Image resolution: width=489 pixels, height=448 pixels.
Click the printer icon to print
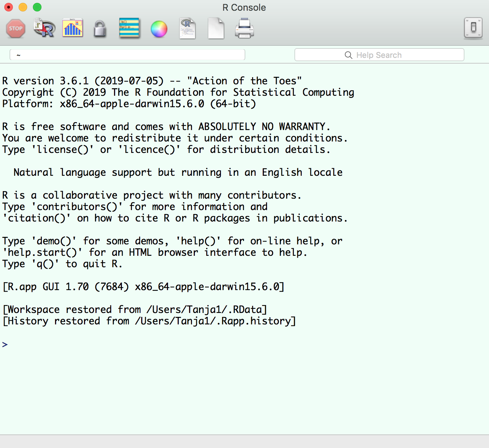click(x=244, y=29)
